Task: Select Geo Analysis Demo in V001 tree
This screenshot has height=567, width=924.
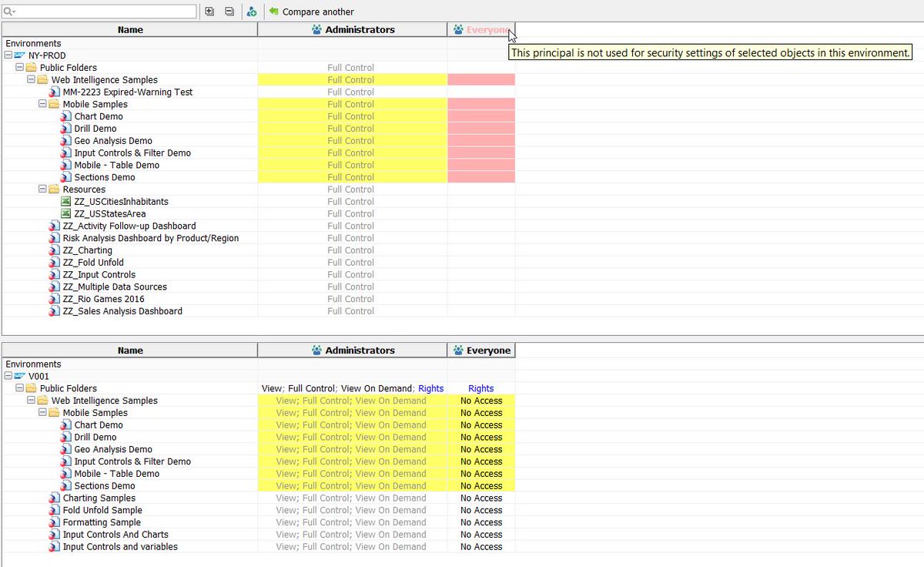Action: (113, 449)
